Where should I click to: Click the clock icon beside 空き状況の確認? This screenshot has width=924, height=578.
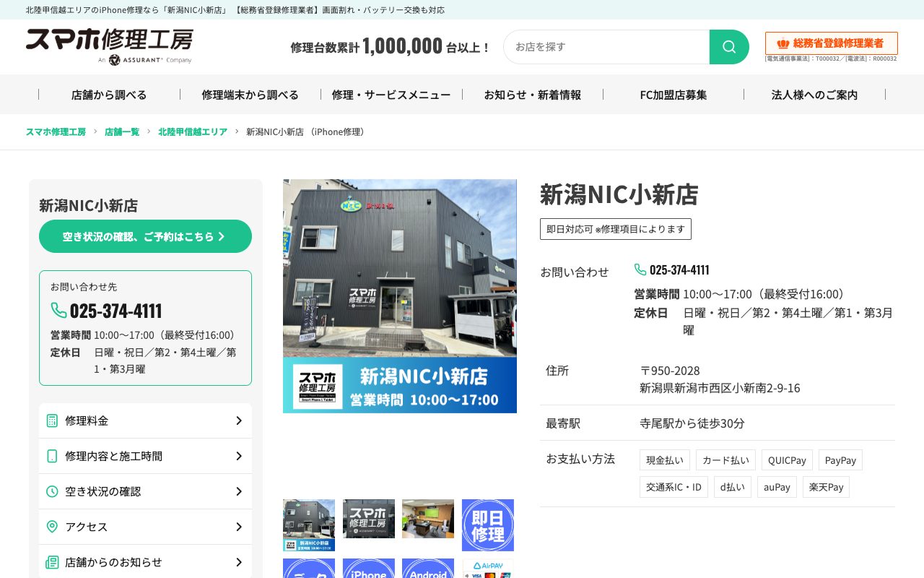coord(52,491)
